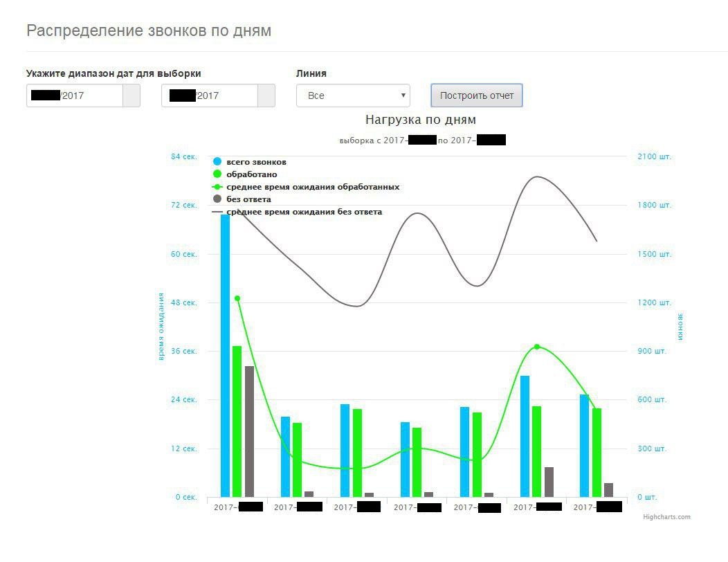The width and height of the screenshot is (728, 562).
Task: Click the sixth day's gray unanswered bar
Action: point(549,482)
